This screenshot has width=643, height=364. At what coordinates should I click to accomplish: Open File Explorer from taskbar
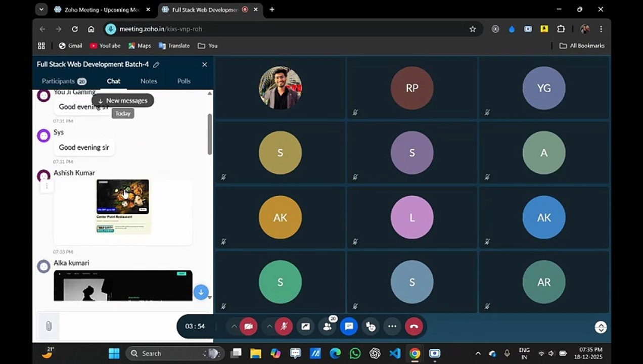pos(256,353)
